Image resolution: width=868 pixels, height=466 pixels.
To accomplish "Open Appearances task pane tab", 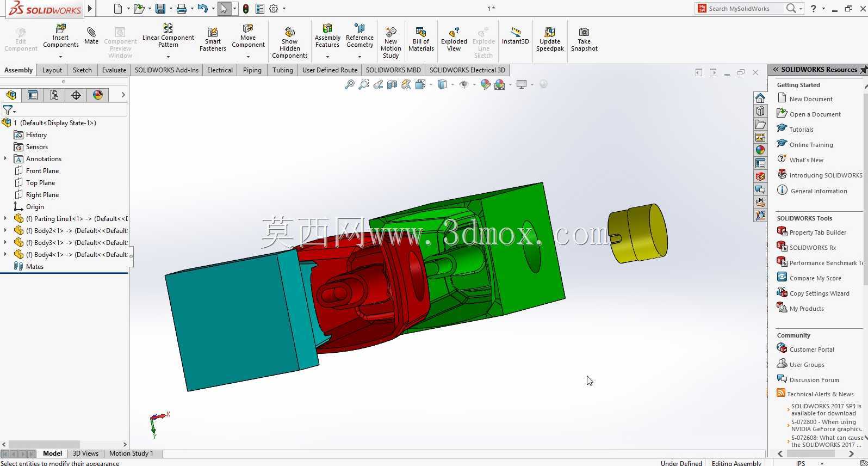I will click(x=760, y=150).
